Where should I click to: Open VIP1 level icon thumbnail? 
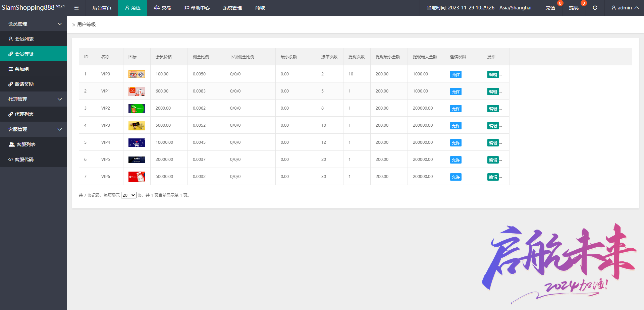pyautogui.click(x=137, y=91)
